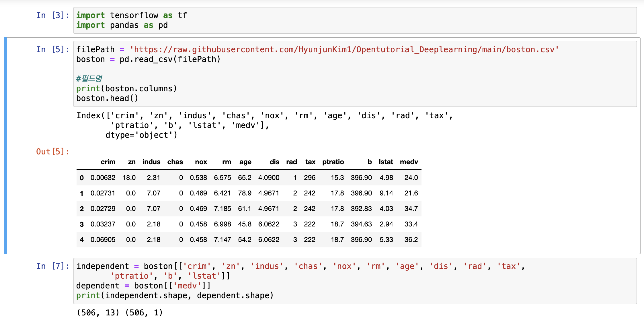
Task: Click the 392.83 value in column b
Action: point(361,209)
